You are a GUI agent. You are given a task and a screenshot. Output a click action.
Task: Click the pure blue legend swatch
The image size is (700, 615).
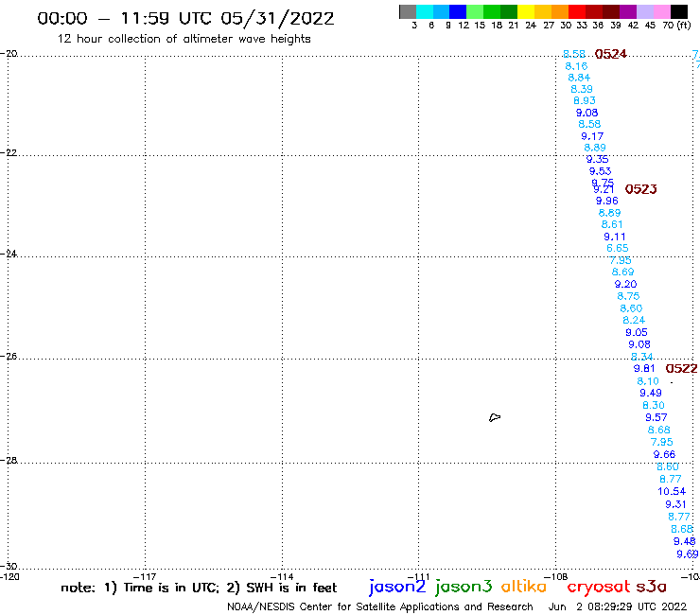458,11
